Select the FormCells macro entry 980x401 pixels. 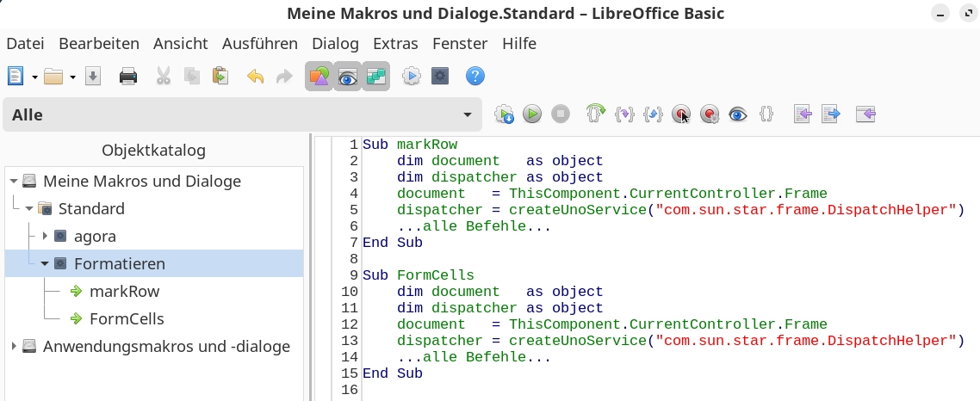pos(127,318)
